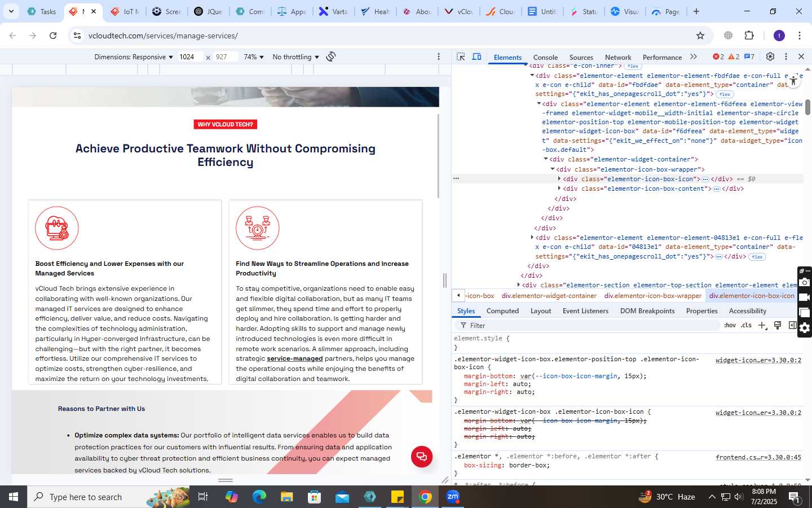Open the Chrome extensions puzzle icon
The image size is (812, 508).
click(x=749, y=36)
